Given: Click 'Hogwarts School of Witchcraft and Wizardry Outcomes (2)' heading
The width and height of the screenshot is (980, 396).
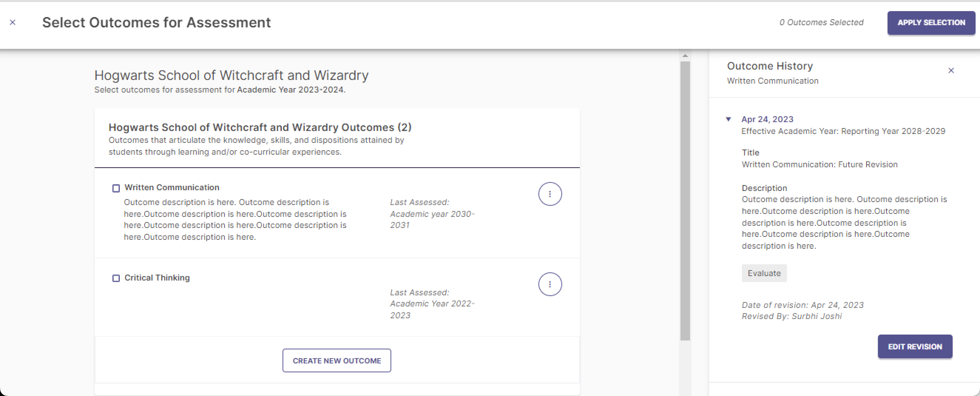Looking at the screenshot, I should [x=260, y=127].
